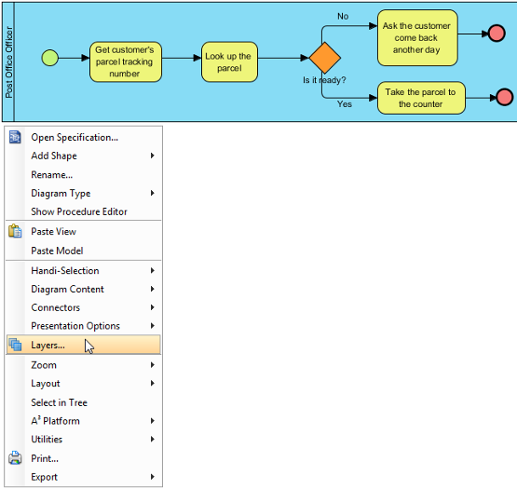Image resolution: width=517 pixels, height=489 pixels.
Task: Open Specification... from the context menu
Action: [x=83, y=137]
